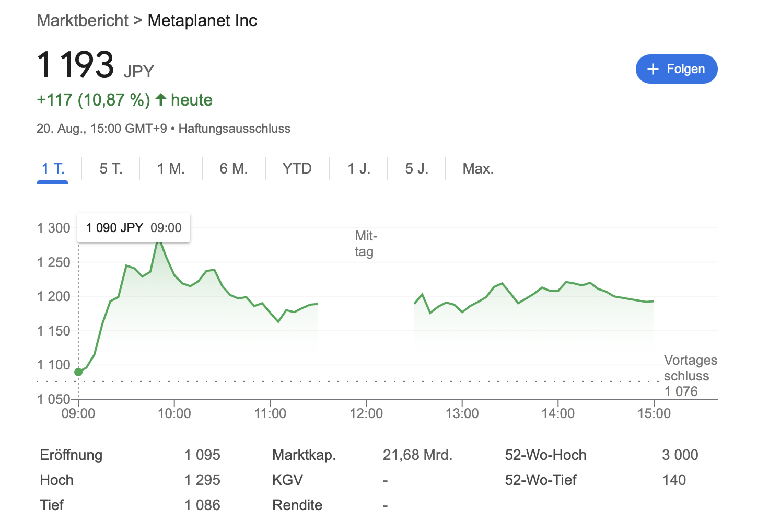Click the Eröffnung value 1 095
Image resolution: width=769 pixels, height=532 pixels.
(x=202, y=455)
